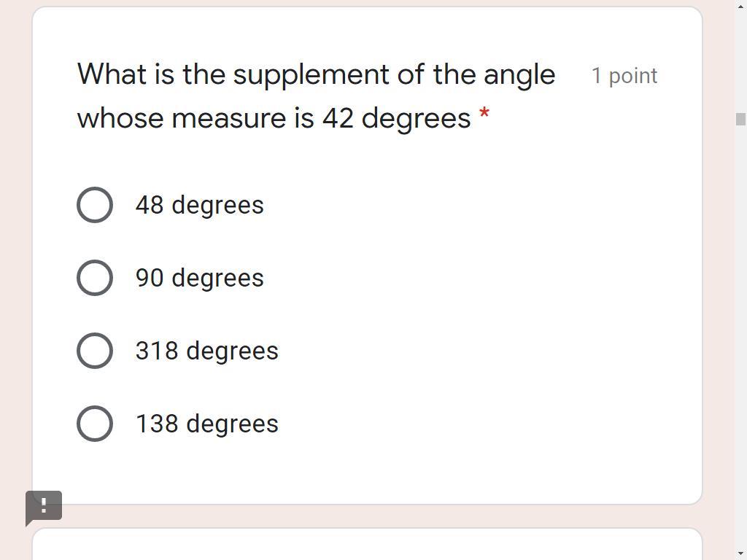Image resolution: width=747 pixels, height=560 pixels.
Task: Click the gray vertical scrollbar thumb
Action: [740, 119]
